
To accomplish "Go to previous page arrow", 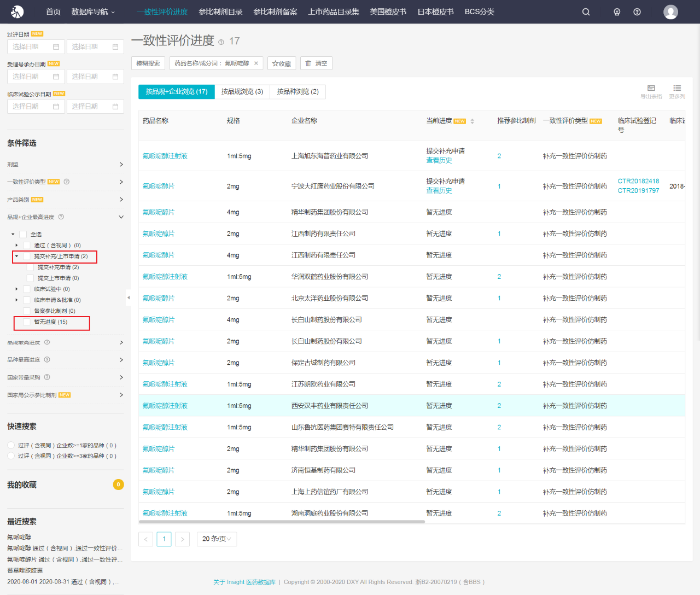I will [x=146, y=539].
